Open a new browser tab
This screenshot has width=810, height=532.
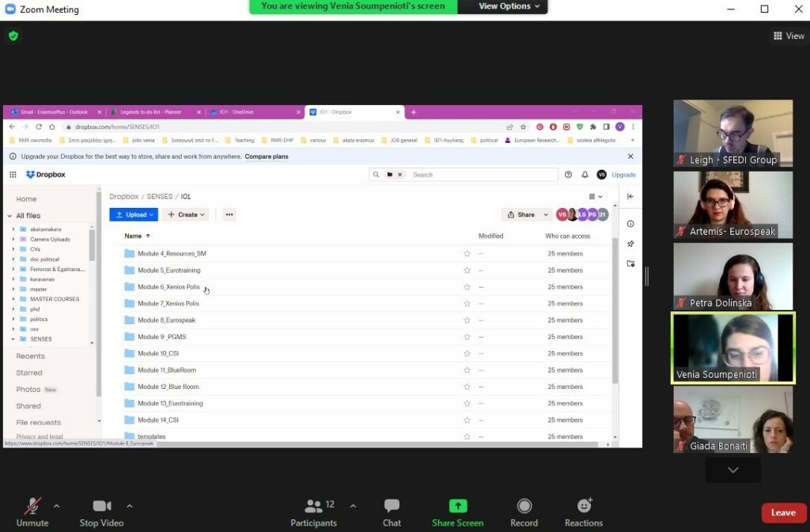(x=414, y=112)
